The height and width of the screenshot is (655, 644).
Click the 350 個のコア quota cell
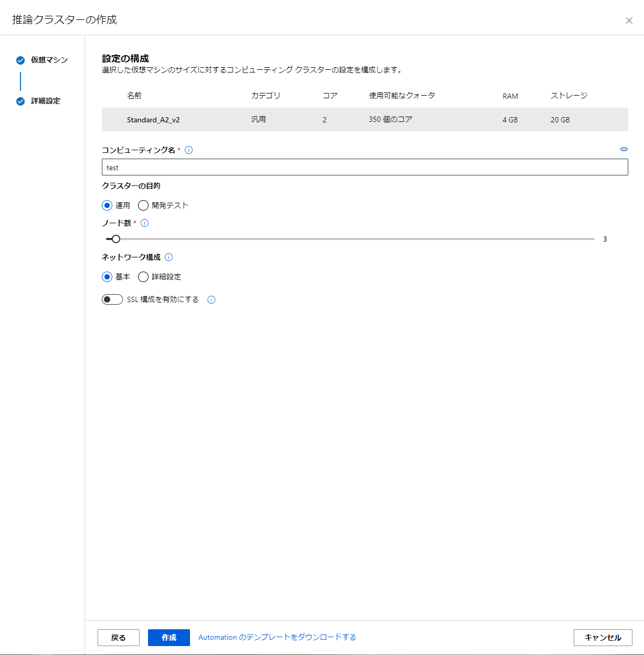click(x=390, y=119)
